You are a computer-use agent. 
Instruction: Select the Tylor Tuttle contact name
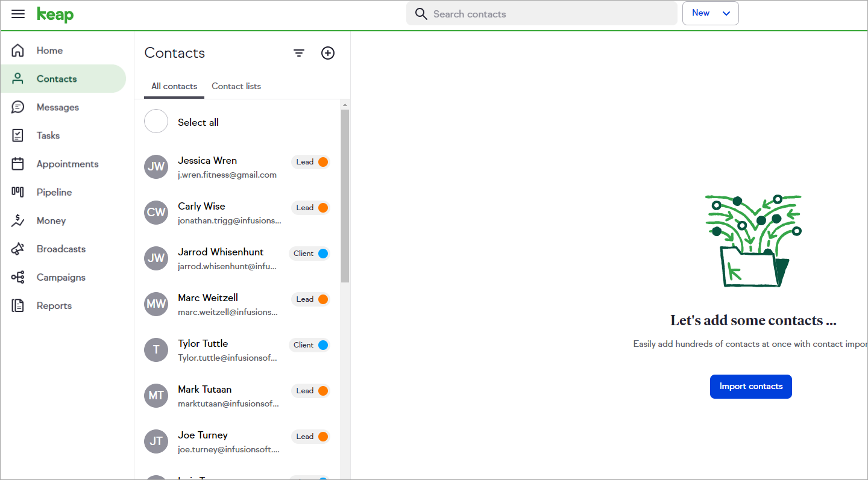click(203, 344)
